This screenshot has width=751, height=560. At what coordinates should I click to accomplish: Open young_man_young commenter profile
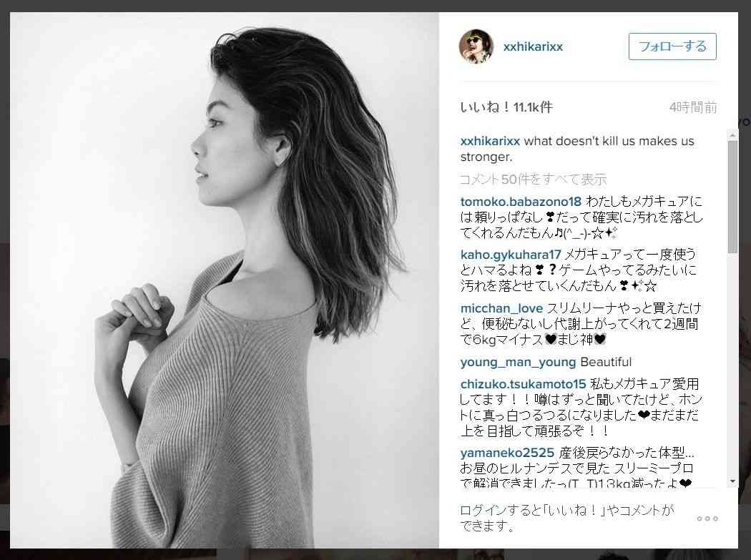click(x=518, y=362)
